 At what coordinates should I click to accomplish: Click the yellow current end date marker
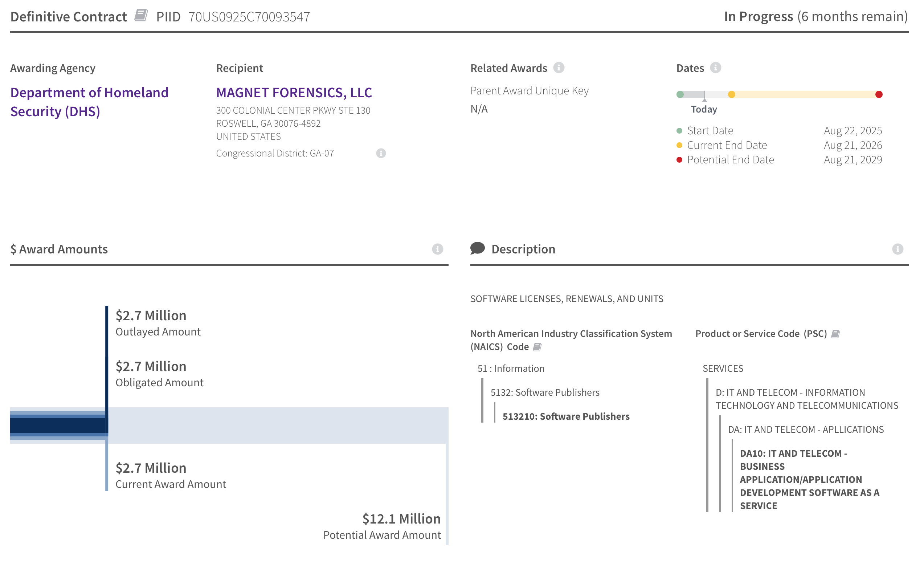click(731, 94)
